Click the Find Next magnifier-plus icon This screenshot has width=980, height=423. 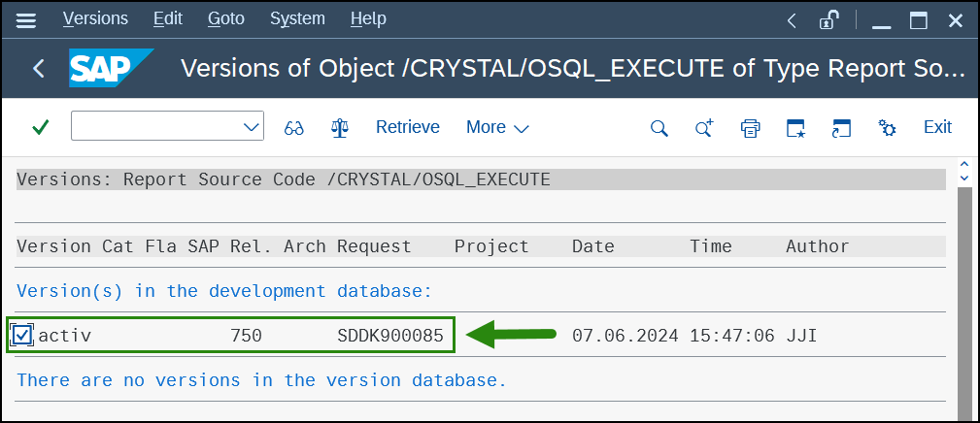pyautogui.click(x=704, y=128)
